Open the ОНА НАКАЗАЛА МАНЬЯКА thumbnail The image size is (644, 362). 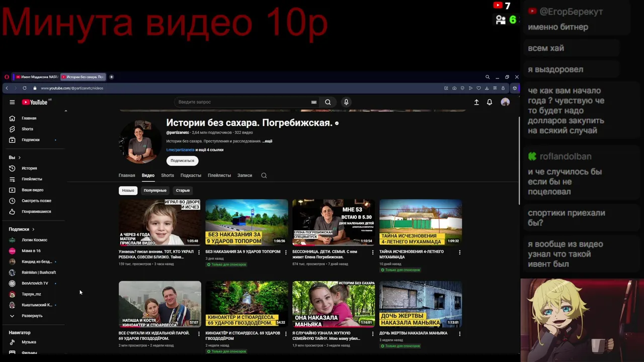(x=334, y=304)
